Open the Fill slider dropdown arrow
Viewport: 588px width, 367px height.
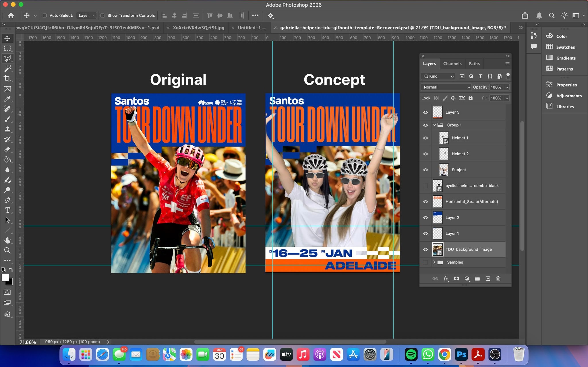click(507, 98)
